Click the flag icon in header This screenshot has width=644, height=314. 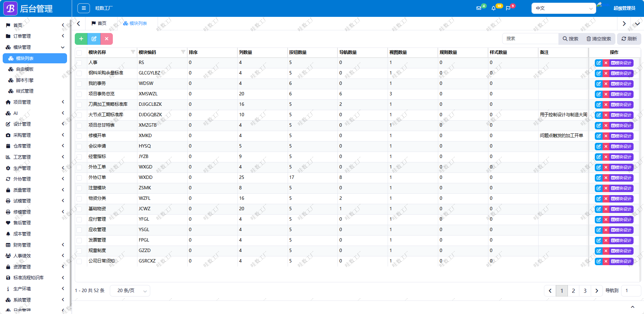508,8
